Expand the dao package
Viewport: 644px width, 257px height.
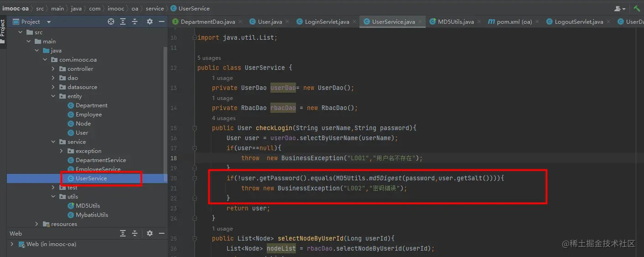click(x=53, y=78)
